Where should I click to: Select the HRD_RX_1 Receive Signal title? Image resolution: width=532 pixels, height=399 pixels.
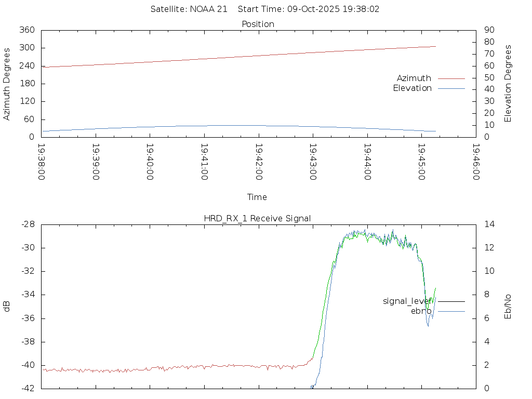coord(258,218)
